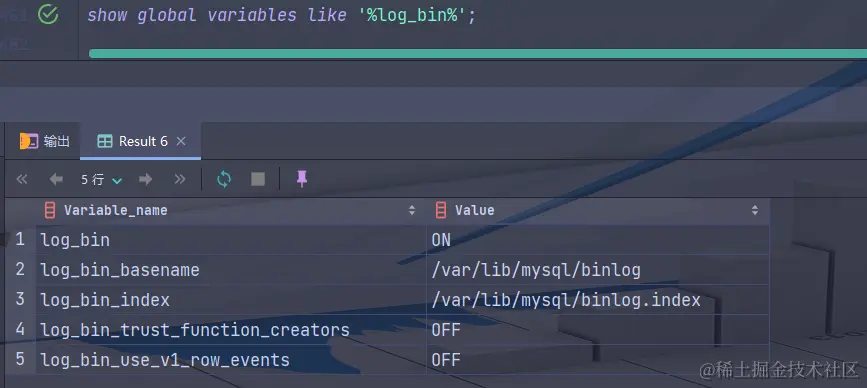Pin the Result 6 tab

coord(301,179)
